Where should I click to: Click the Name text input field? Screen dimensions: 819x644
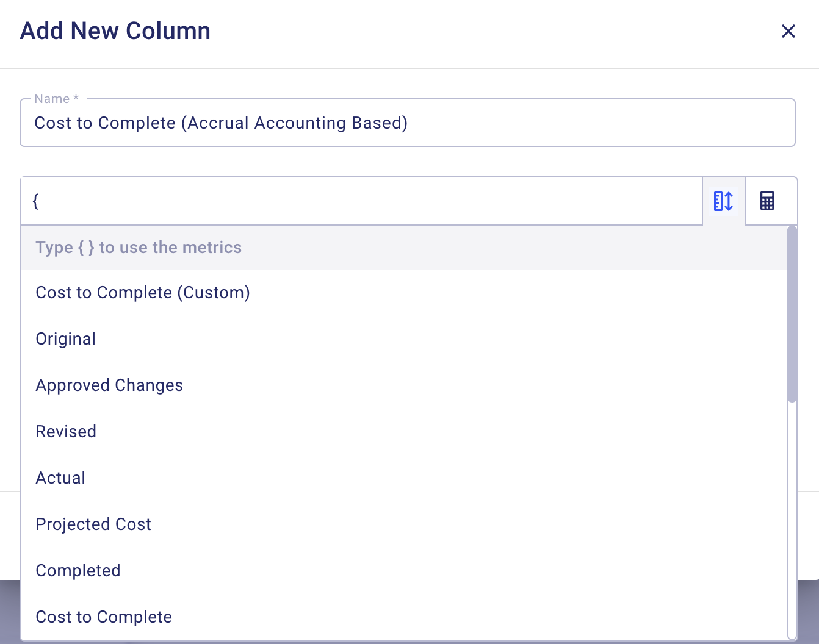(407, 123)
